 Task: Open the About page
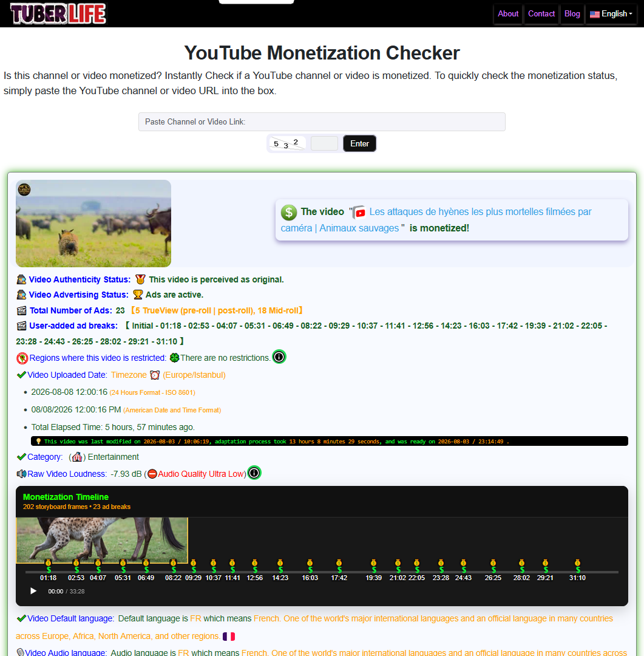point(507,14)
